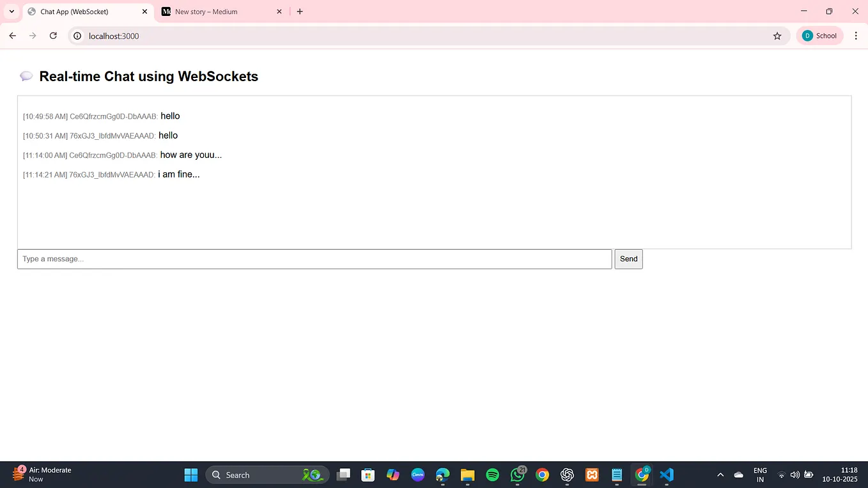
Task: Open Visual Studio Code
Action: coord(667,475)
